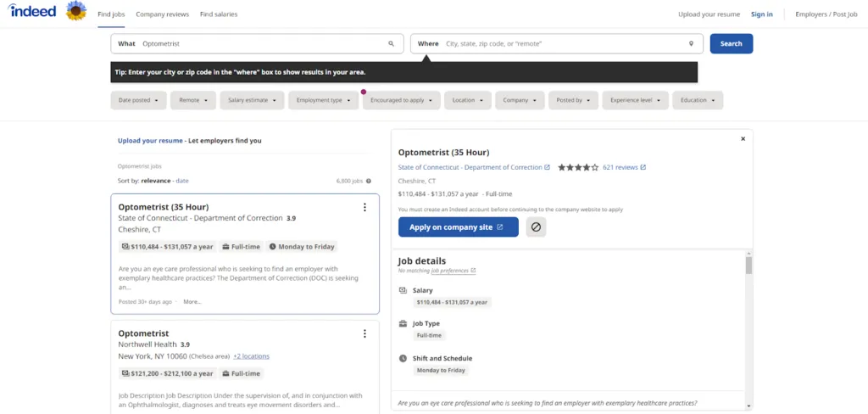This screenshot has width=868, height=414.
Task: Click 'Sort by: relevance' text
Action: 144,181
